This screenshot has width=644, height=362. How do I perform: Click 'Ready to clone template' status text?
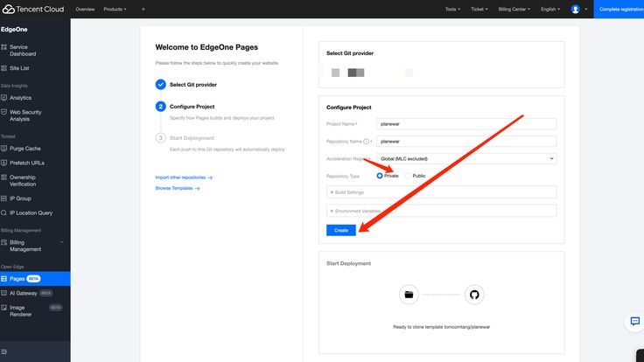442,327
